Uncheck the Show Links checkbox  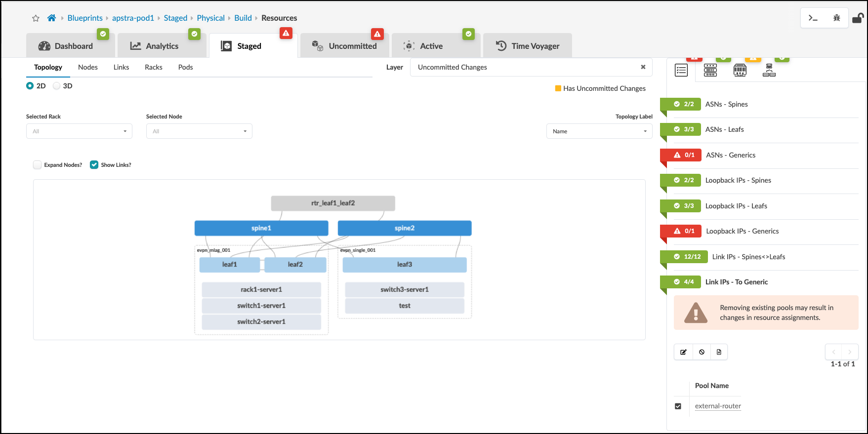point(94,165)
